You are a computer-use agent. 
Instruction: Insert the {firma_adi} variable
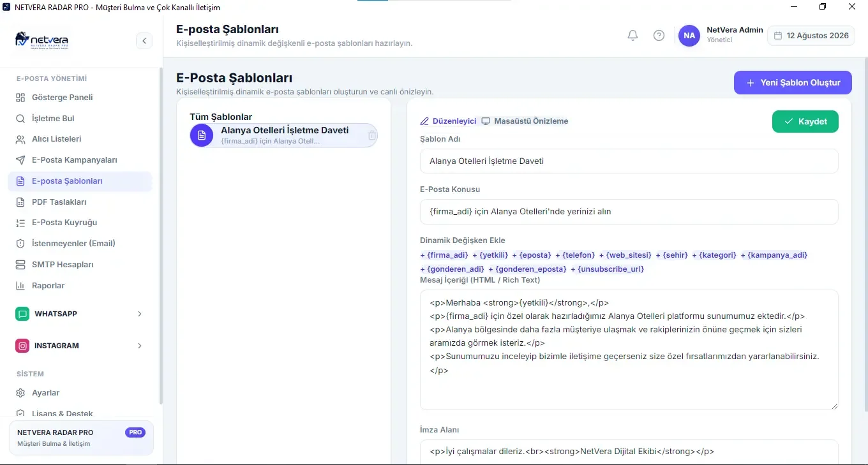click(x=444, y=255)
